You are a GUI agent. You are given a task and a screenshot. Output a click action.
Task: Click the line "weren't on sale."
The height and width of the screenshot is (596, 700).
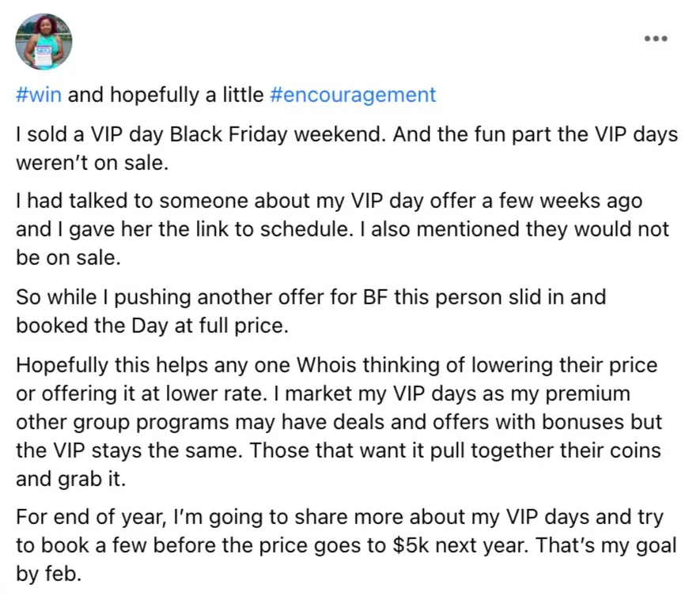(93, 163)
